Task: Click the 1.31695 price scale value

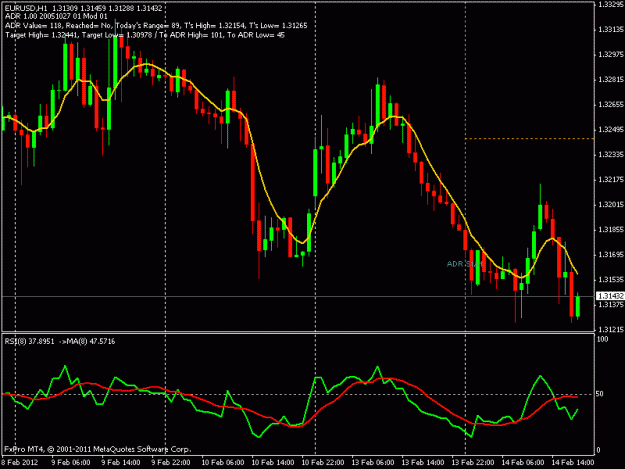Action: click(x=611, y=255)
